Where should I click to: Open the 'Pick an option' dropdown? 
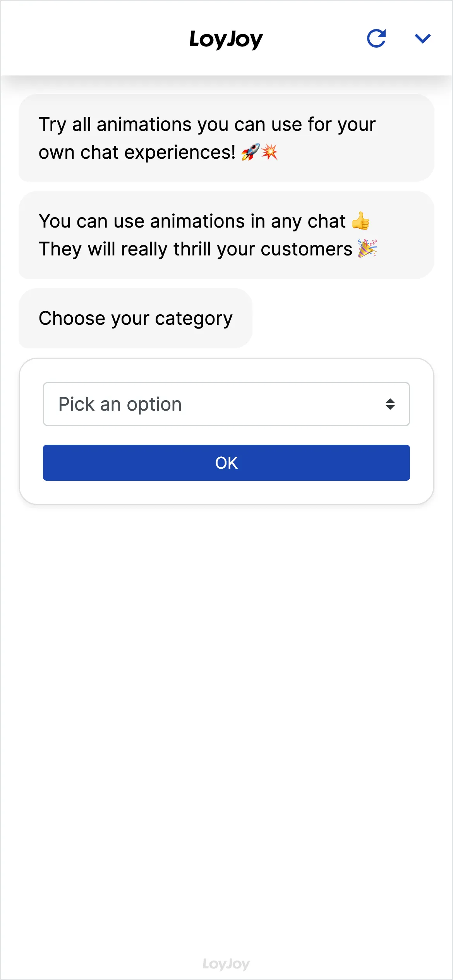point(226,404)
